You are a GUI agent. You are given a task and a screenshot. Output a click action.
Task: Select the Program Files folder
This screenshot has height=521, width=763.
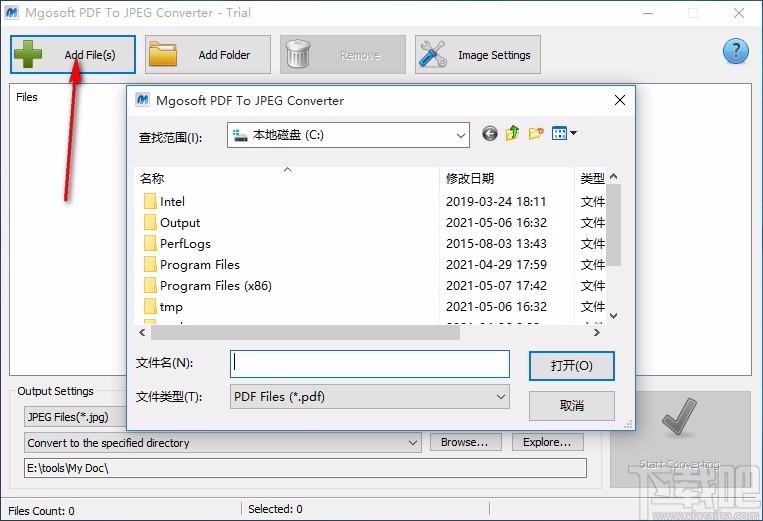coord(200,265)
